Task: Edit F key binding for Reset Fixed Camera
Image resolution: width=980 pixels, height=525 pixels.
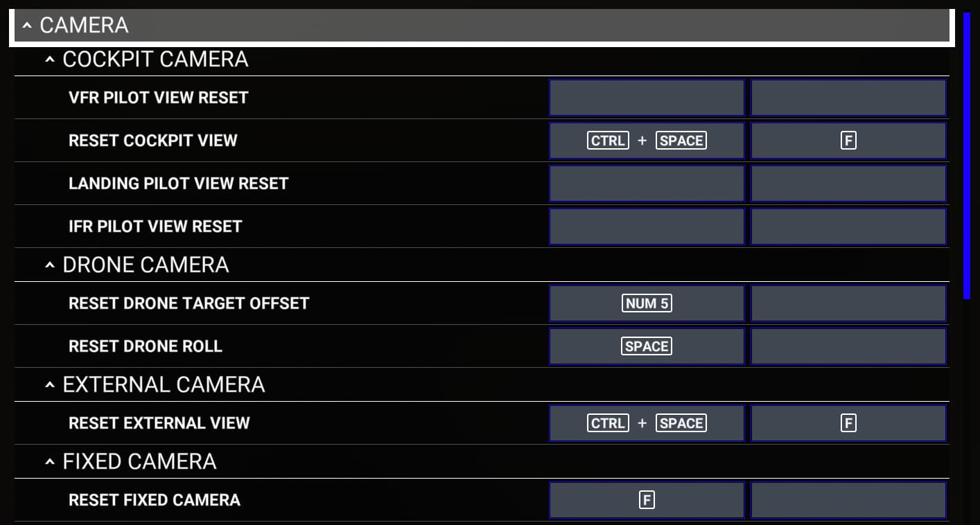Action: tap(647, 500)
